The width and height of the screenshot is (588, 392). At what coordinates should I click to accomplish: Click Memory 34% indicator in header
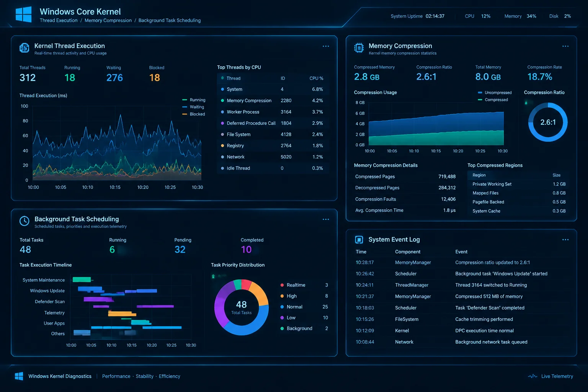tap(520, 16)
